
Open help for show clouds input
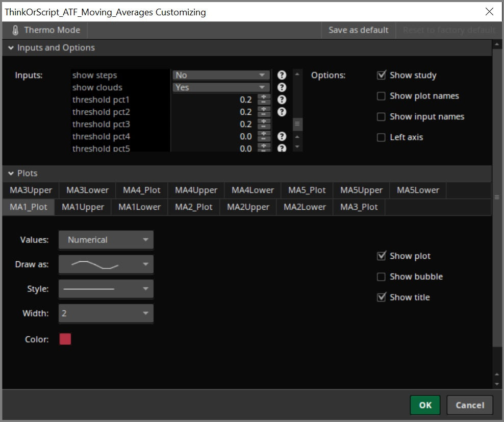(282, 87)
